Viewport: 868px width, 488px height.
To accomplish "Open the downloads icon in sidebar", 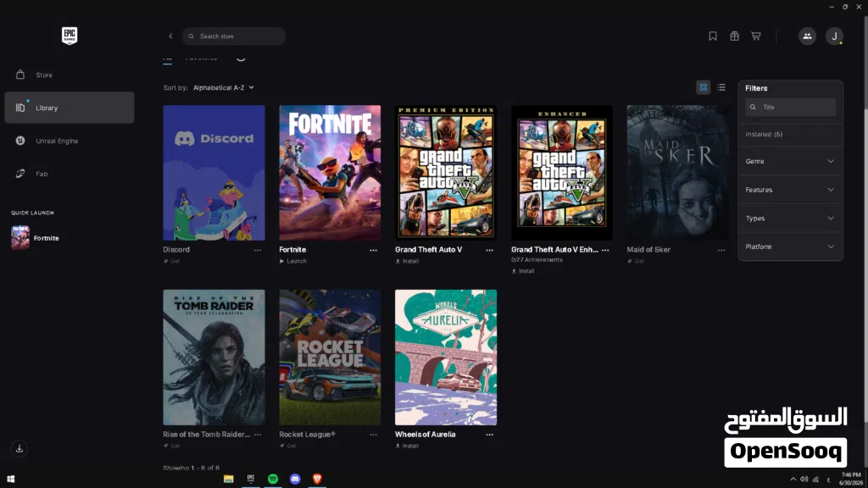I will (x=19, y=449).
